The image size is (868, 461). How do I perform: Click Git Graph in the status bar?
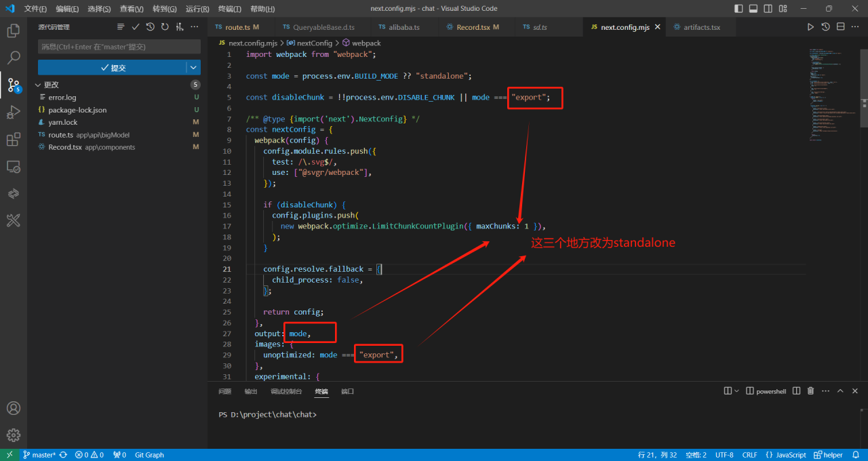tap(149, 455)
